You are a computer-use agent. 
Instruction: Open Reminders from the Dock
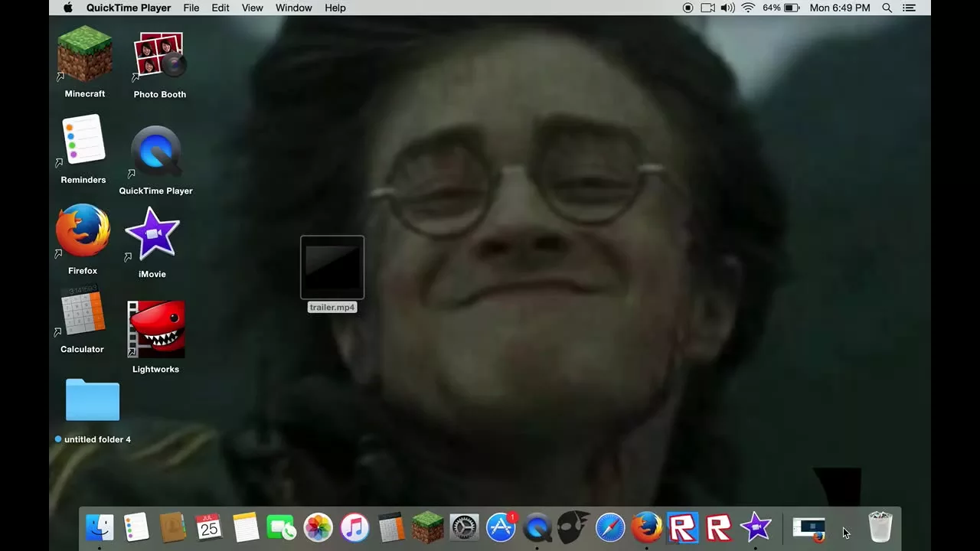pos(136,527)
